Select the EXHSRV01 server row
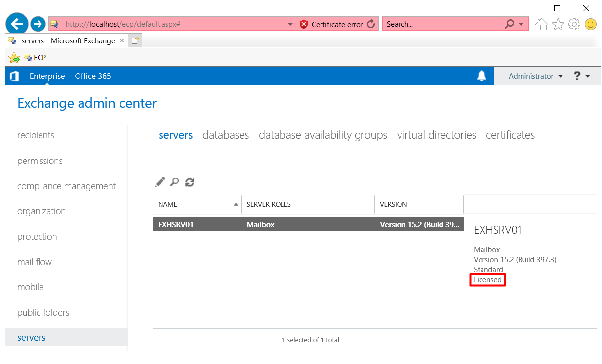Viewport: 602px width, 364px height. click(308, 224)
